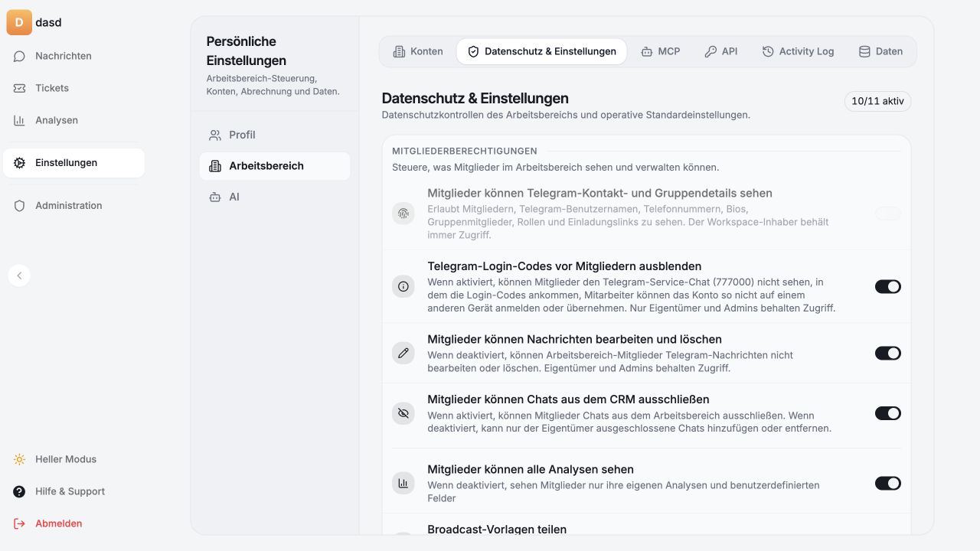Click the Nachrichten speech bubble icon
The width and height of the screenshot is (980, 551).
click(20, 56)
